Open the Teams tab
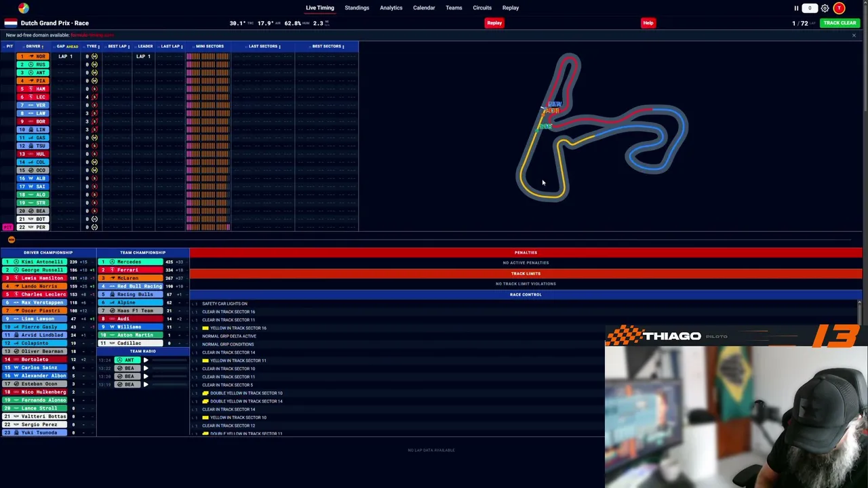 coord(454,8)
